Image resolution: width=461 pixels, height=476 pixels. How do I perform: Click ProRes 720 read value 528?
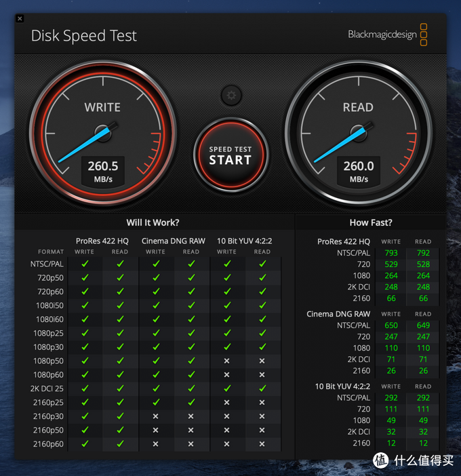click(423, 264)
